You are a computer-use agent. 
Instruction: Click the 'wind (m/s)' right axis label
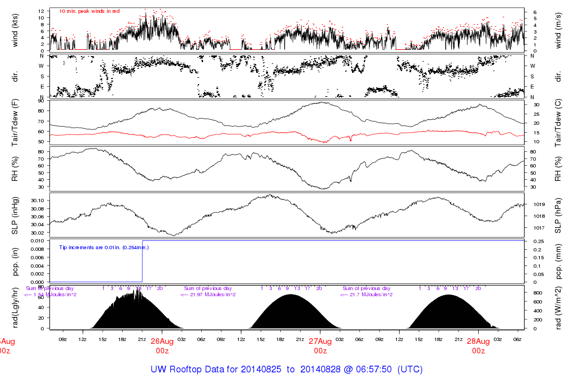click(558, 31)
